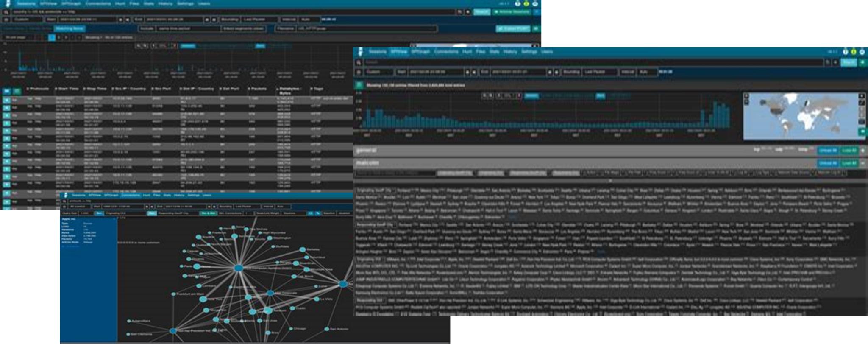Click the Arkime owl logo in the top-left window
Screen dimensions: 868x344
8,4
